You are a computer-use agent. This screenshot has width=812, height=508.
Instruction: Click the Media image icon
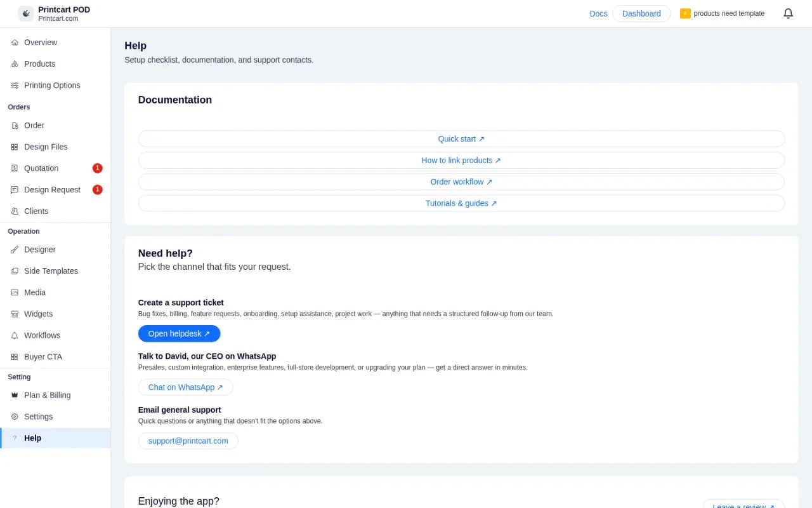15,293
